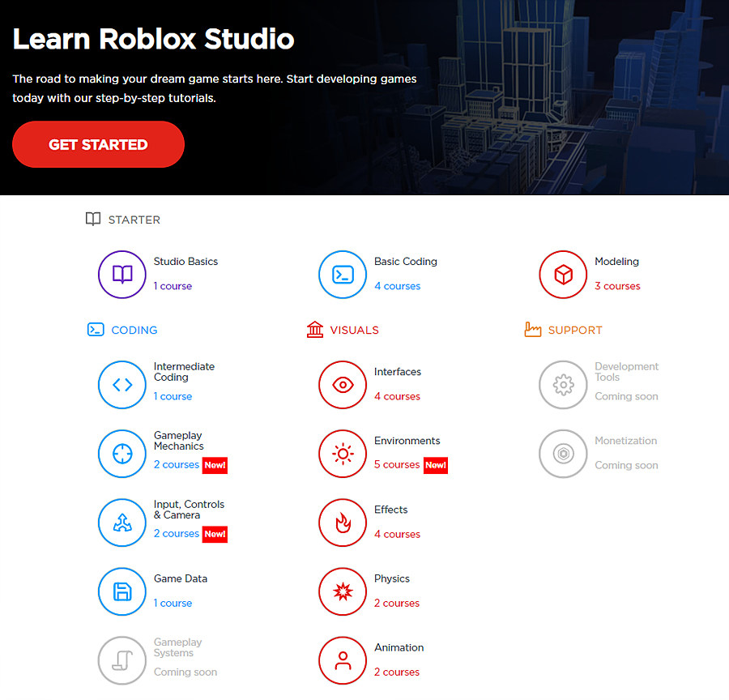Image resolution: width=729 pixels, height=700 pixels.
Task: Click the Gameplay Systems scroll icon
Action: [x=122, y=660]
